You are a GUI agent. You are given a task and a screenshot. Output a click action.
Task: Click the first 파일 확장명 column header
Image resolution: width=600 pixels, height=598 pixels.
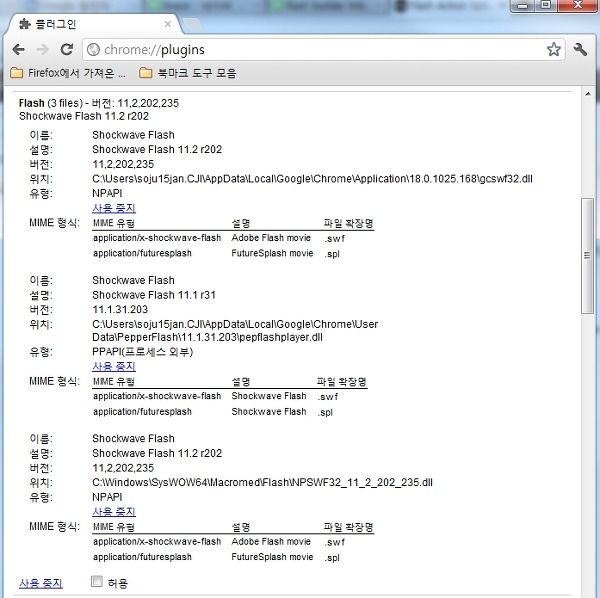[x=348, y=223]
